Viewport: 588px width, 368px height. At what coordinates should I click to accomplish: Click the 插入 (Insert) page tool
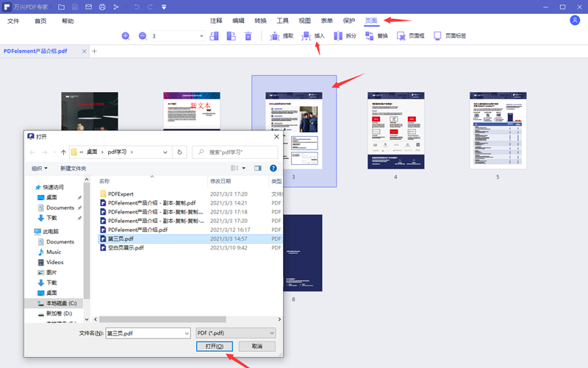coord(314,35)
